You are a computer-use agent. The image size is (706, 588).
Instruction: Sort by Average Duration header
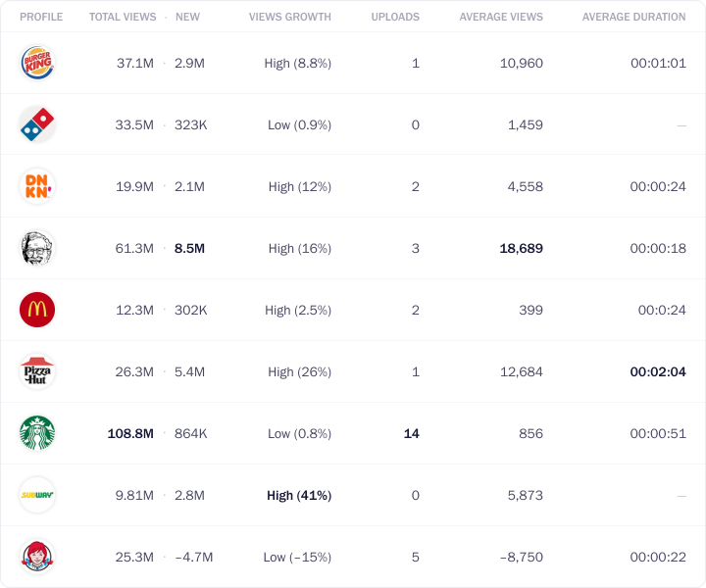pos(634,17)
